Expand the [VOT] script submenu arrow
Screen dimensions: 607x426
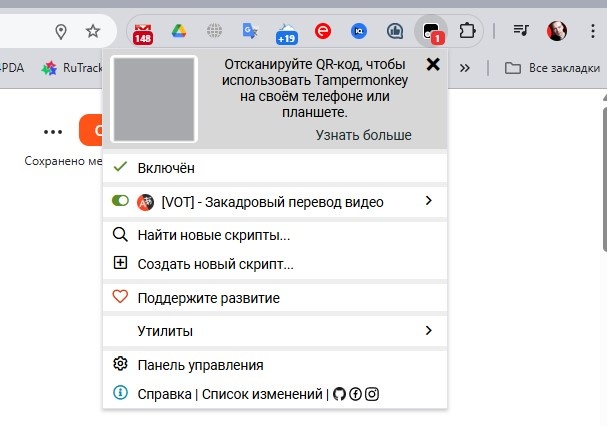[428, 201]
